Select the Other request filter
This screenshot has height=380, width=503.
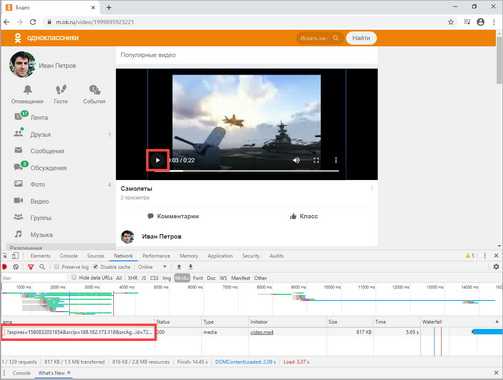tap(260, 278)
